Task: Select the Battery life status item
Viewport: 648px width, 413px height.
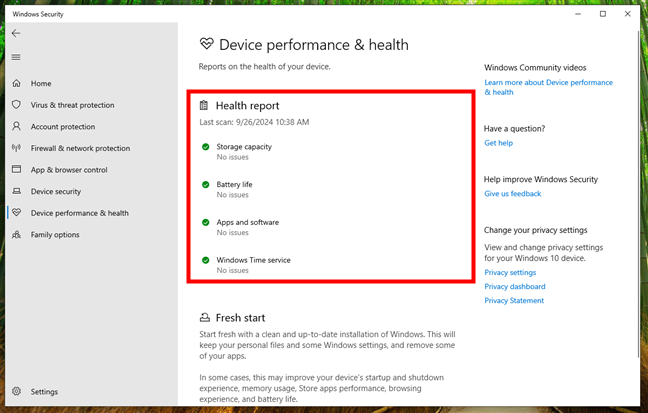Action: (234, 185)
